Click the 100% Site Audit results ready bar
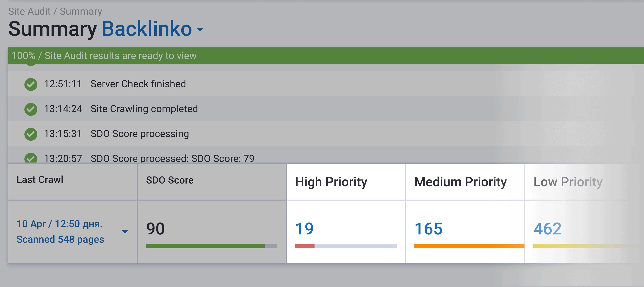Viewport: 644px width, 287px height. (326, 56)
